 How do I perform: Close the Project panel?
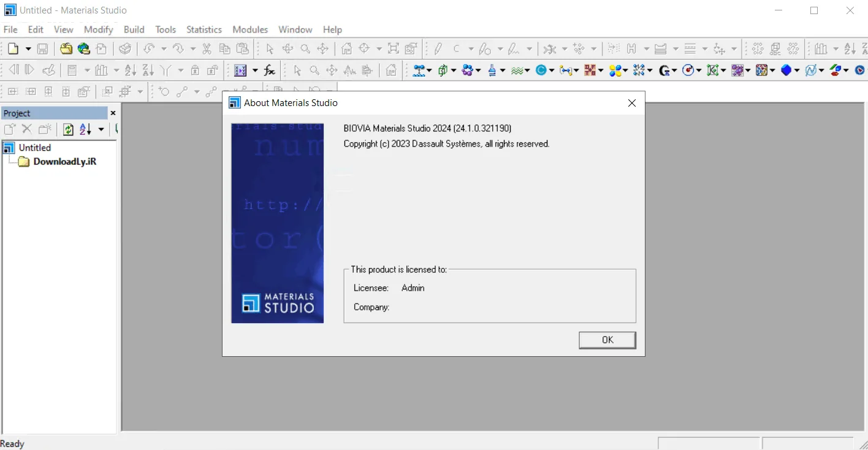(113, 113)
